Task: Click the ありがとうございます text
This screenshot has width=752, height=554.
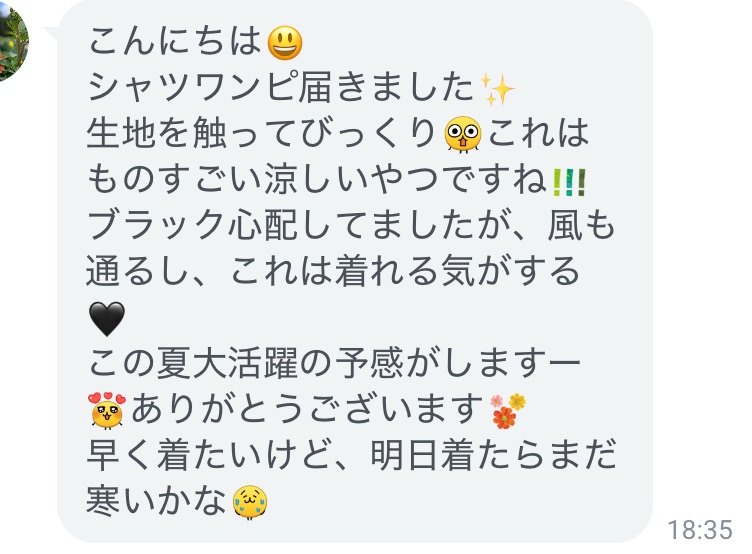Action: [x=307, y=408]
